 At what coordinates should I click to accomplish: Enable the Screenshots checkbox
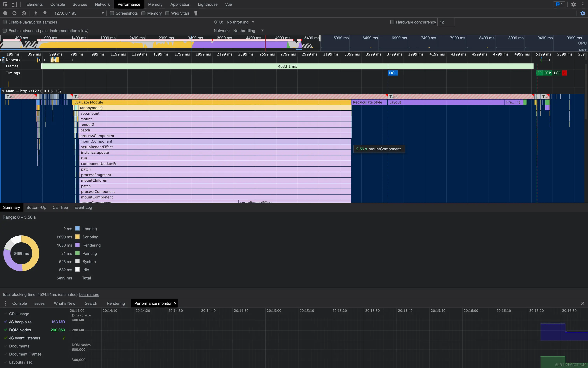(x=112, y=13)
